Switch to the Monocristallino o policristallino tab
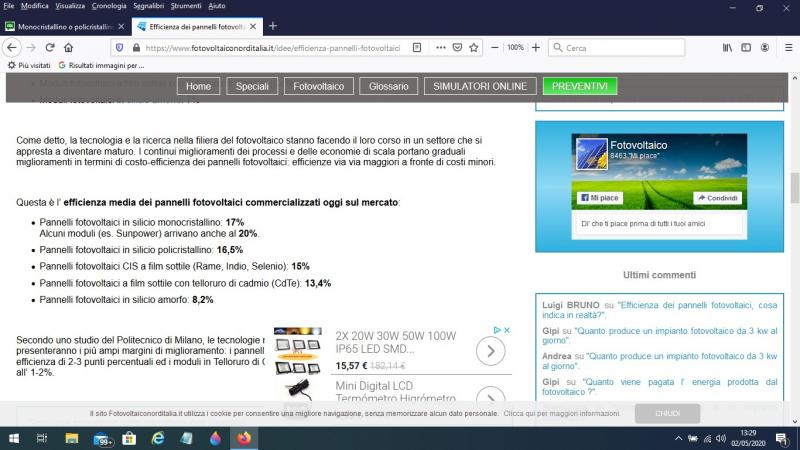This screenshot has width=800, height=450. [x=60, y=25]
